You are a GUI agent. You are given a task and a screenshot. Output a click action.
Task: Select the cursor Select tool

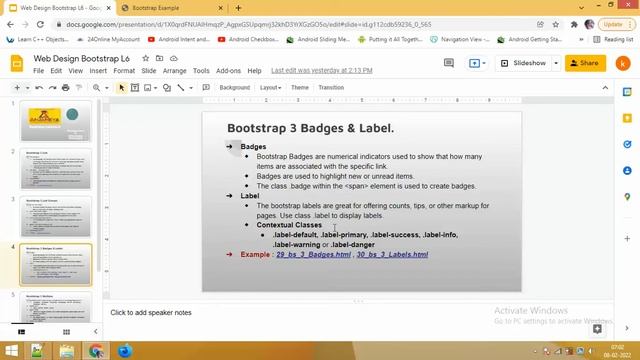[x=121, y=88]
